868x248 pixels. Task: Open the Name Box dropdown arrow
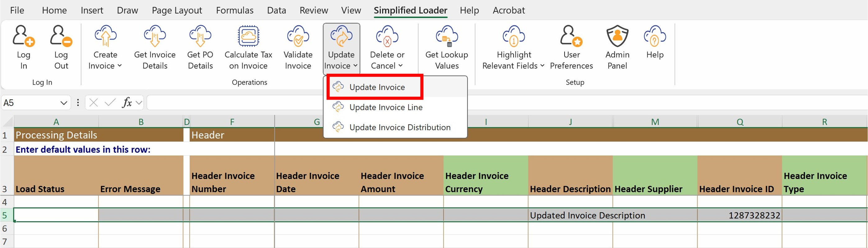(64, 103)
